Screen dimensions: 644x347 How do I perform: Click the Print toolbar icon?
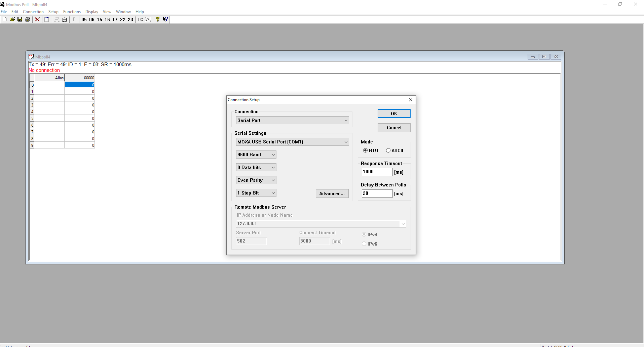[28, 19]
